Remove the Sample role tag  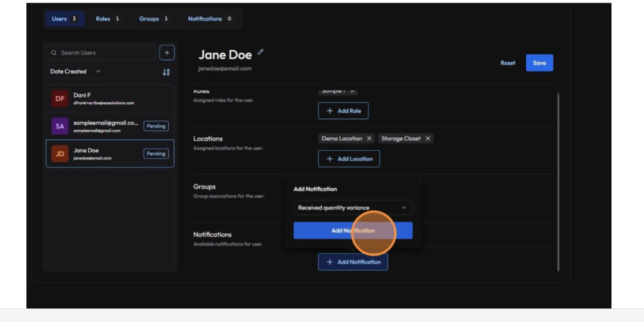click(352, 91)
